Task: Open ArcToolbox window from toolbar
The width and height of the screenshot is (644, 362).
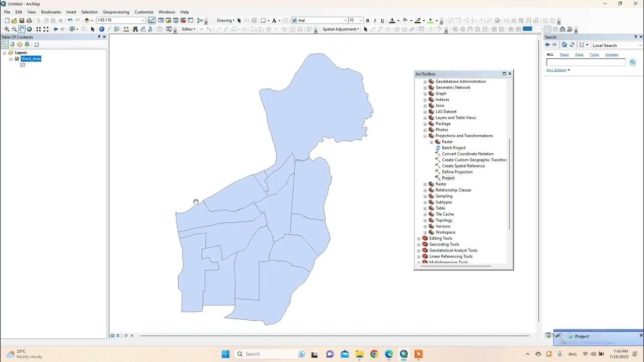Action: click(x=183, y=20)
